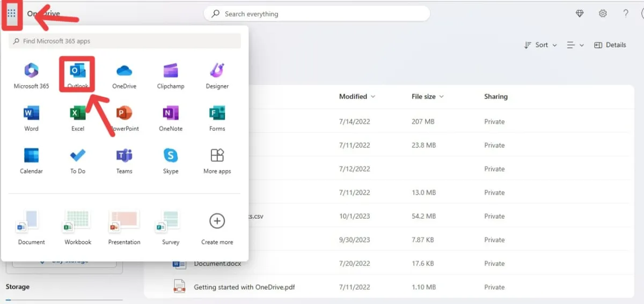Open Designer app
Viewport: 644px width, 304px height.
pos(217,75)
